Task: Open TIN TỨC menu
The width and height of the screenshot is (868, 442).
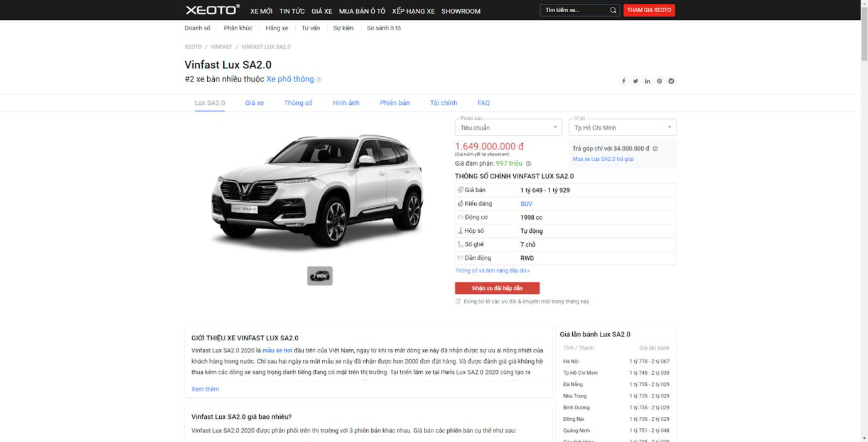Action: pyautogui.click(x=292, y=11)
